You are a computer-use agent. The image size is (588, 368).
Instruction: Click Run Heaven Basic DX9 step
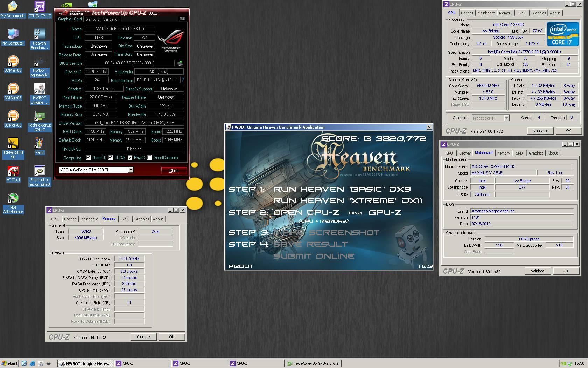[x=342, y=189]
